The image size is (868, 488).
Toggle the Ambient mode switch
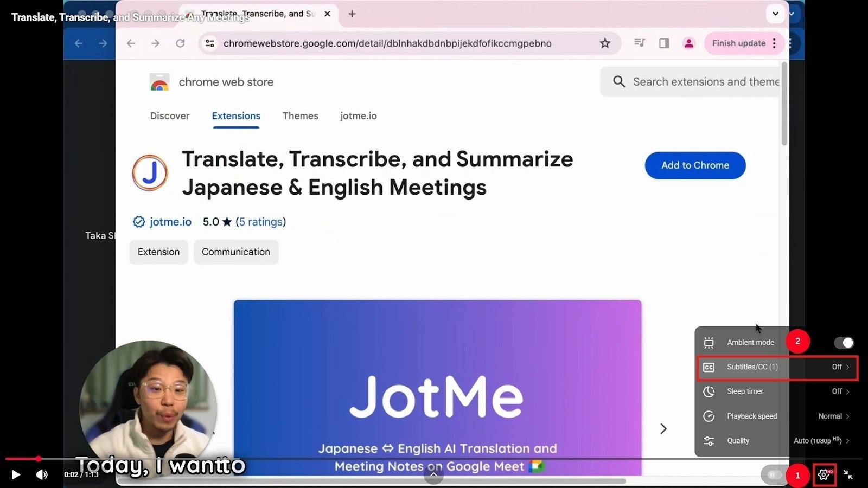coord(843,342)
